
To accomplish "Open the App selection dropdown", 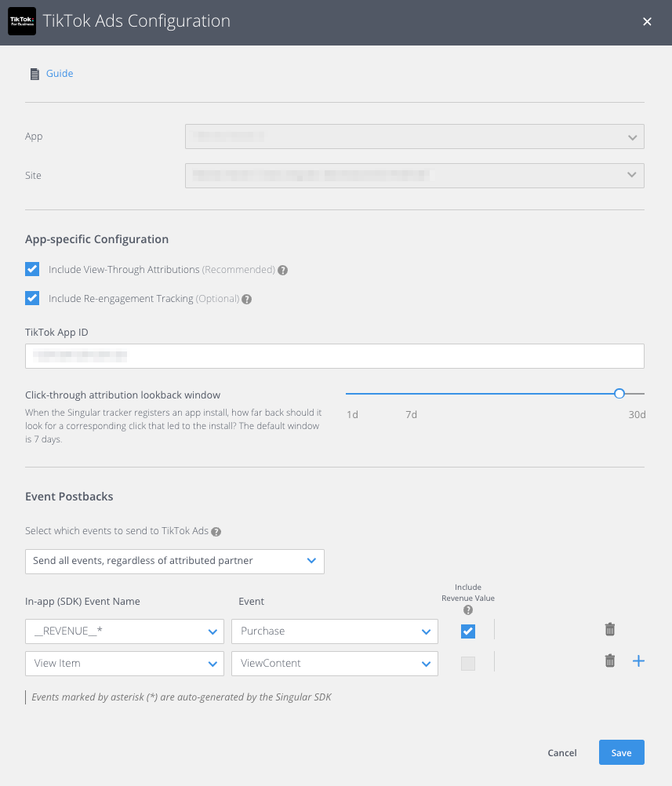I will point(414,136).
